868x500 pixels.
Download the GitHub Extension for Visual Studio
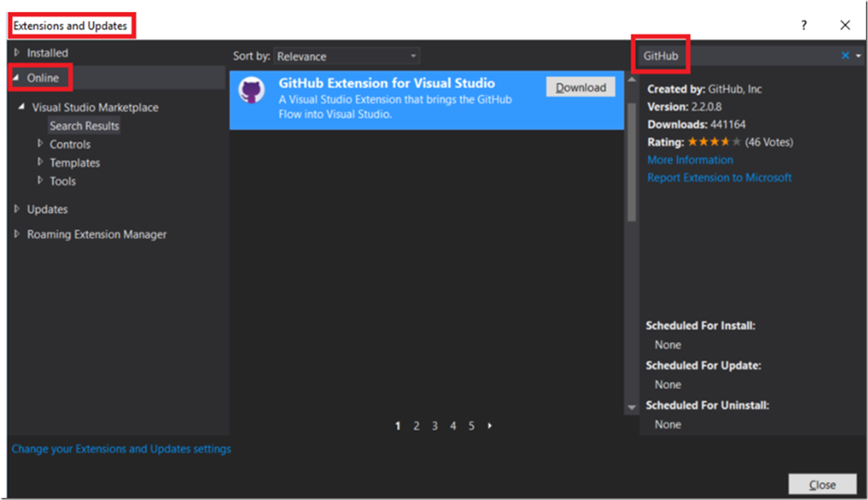click(580, 87)
